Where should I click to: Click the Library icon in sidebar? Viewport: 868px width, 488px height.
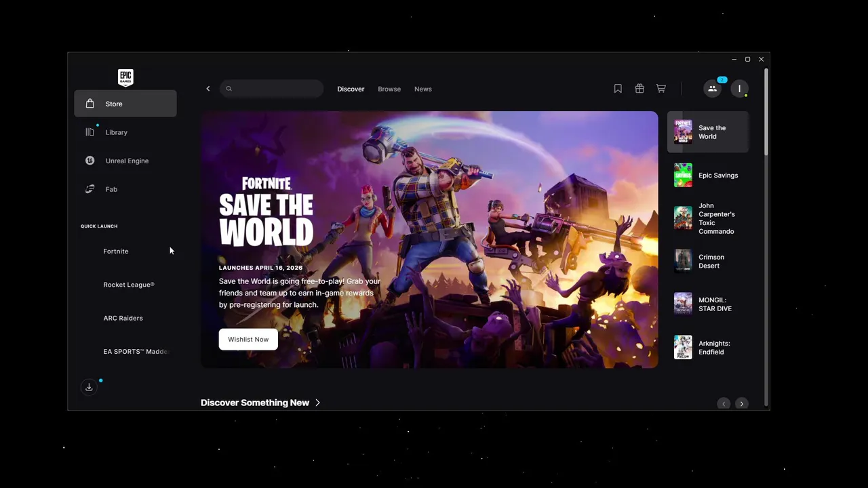coord(90,132)
